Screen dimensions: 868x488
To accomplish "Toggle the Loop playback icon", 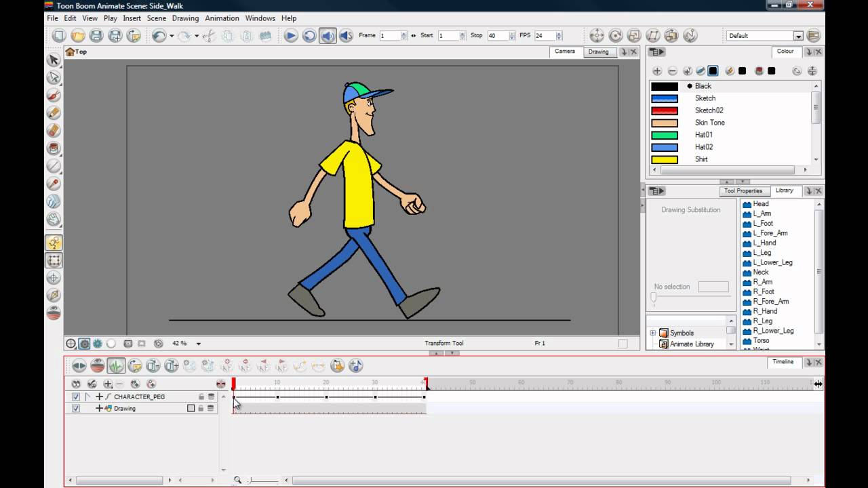I will (x=309, y=36).
